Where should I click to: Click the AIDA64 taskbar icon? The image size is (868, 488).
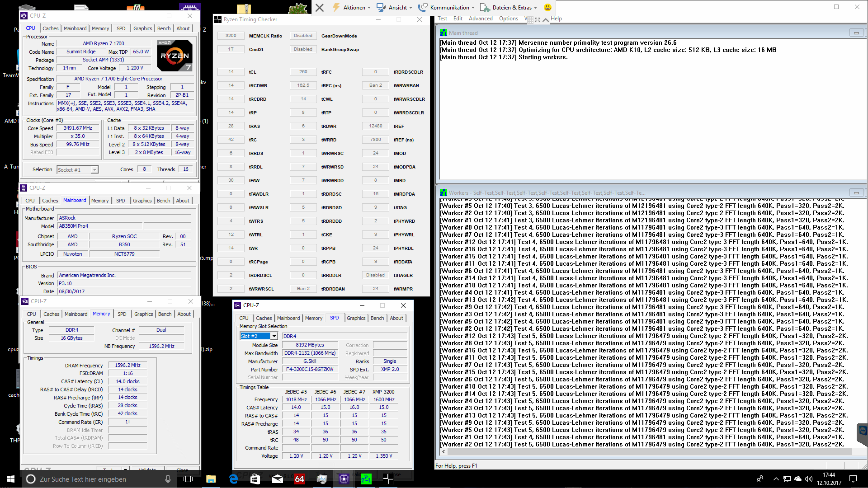299,479
